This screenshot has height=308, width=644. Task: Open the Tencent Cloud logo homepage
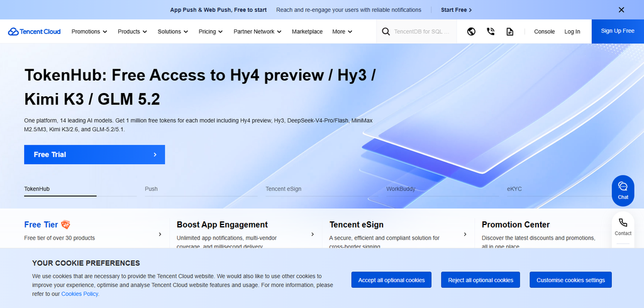pyautogui.click(x=34, y=31)
